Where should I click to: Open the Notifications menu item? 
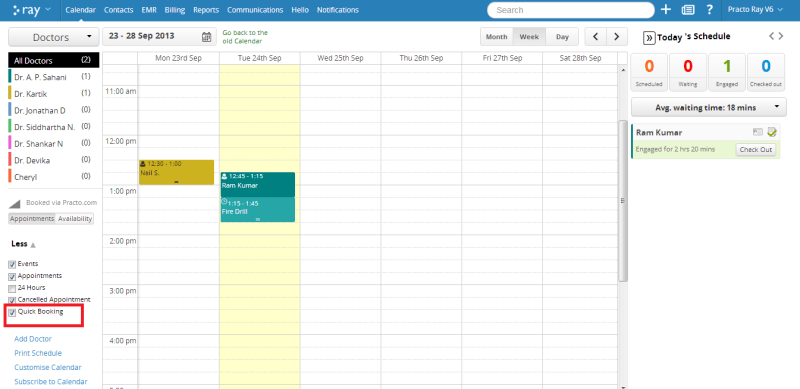pos(338,10)
